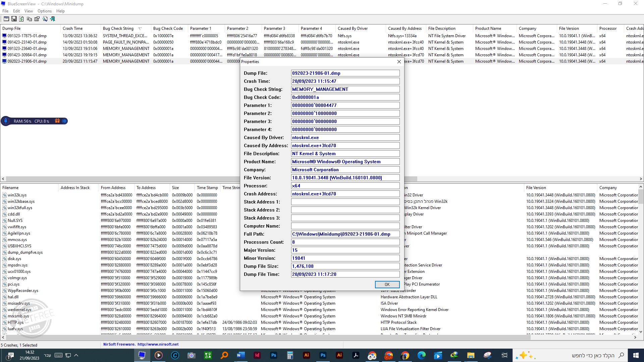Click the taskbar clock showing 14:32

pyautogui.click(x=30, y=355)
